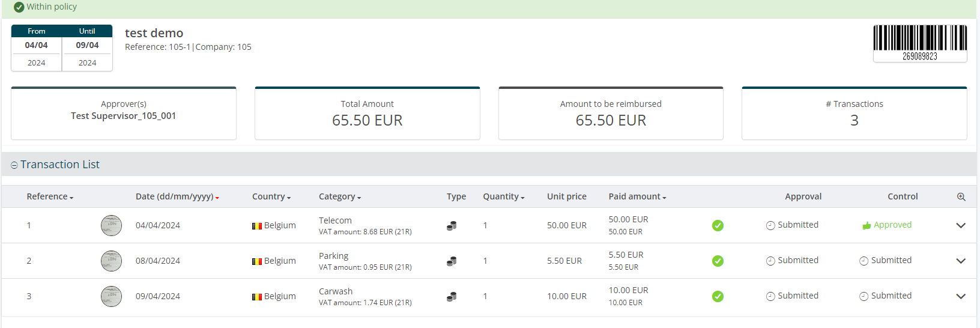Click the Within policy checkmark icon

click(x=19, y=7)
